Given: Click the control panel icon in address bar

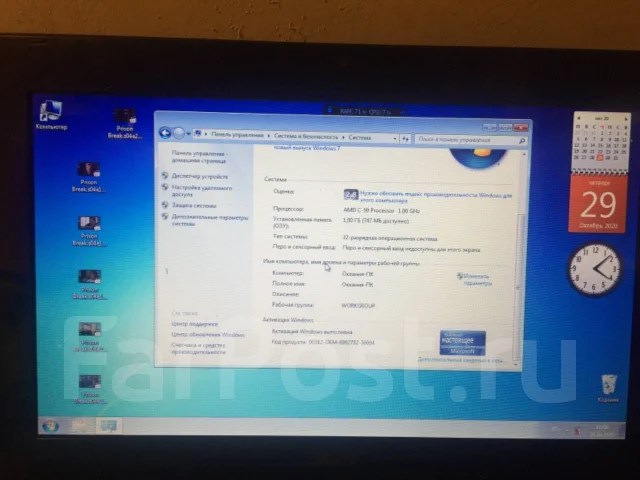Looking at the screenshot, I should coord(198,133).
